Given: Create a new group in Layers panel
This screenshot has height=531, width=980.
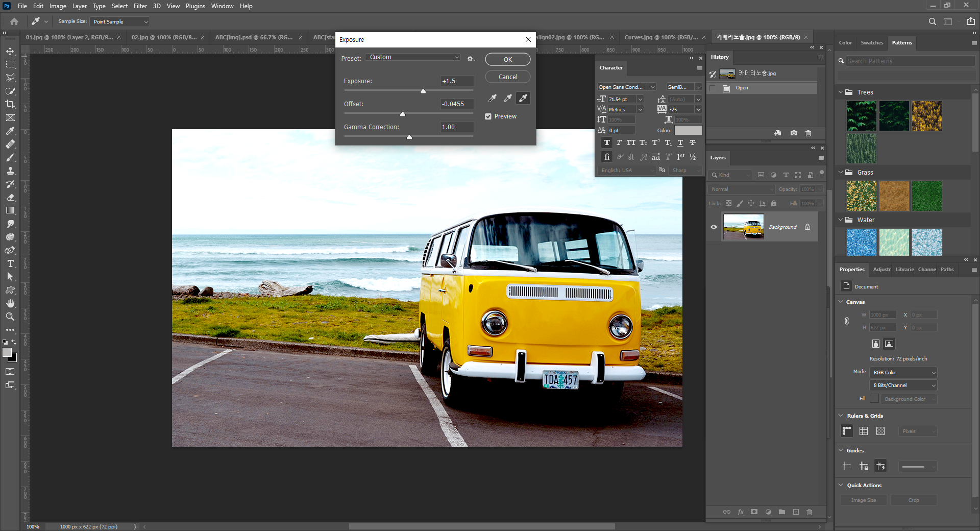Looking at the screenshot, I should click(782, 512).
